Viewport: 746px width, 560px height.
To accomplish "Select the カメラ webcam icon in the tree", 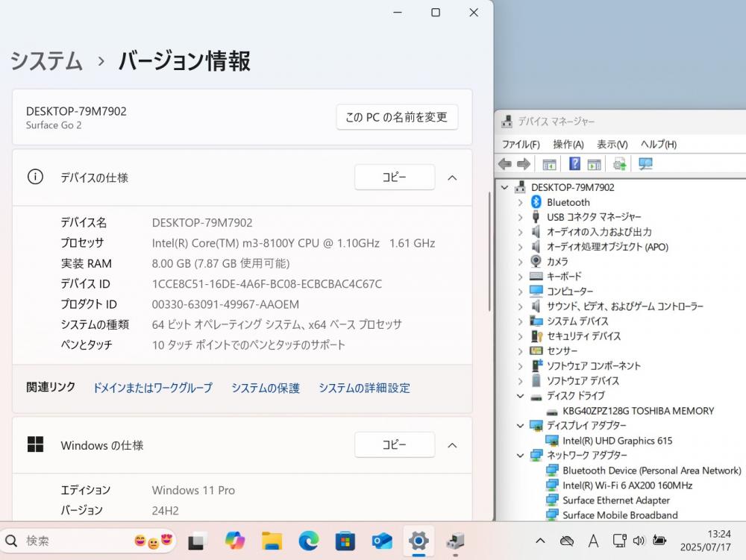I will click(x=536, y=261).
